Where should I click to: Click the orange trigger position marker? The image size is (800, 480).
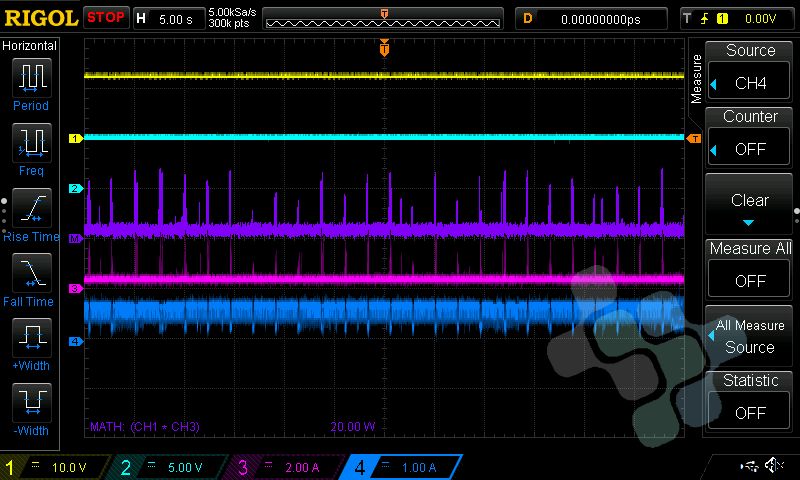pyautogui.click(x=384, y=47)
